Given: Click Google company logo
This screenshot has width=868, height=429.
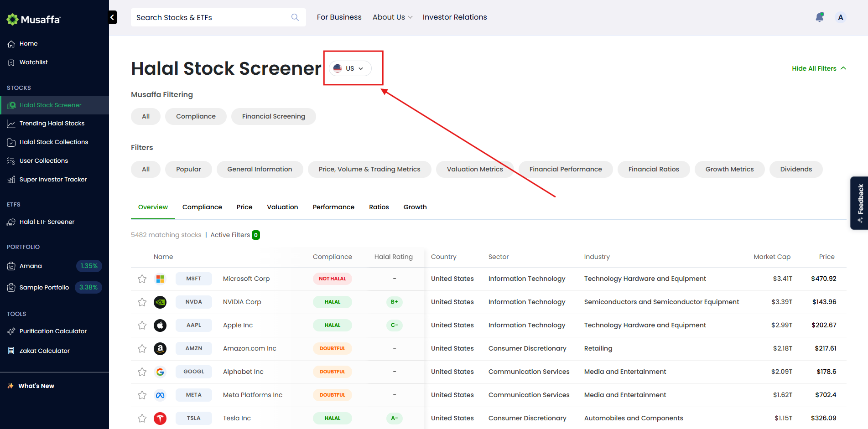Looking at the screenshot, I should pyautogui.click(x=160, y=372).
